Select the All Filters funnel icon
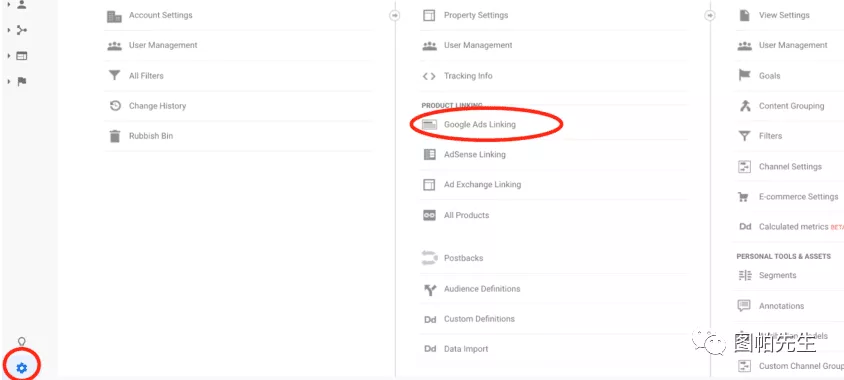This screenshot has height=380, width=844. (115, 76)
